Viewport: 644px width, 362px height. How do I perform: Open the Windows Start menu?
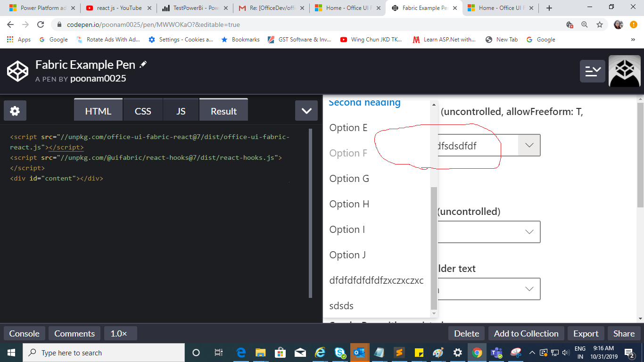click(x=10, y=352)
